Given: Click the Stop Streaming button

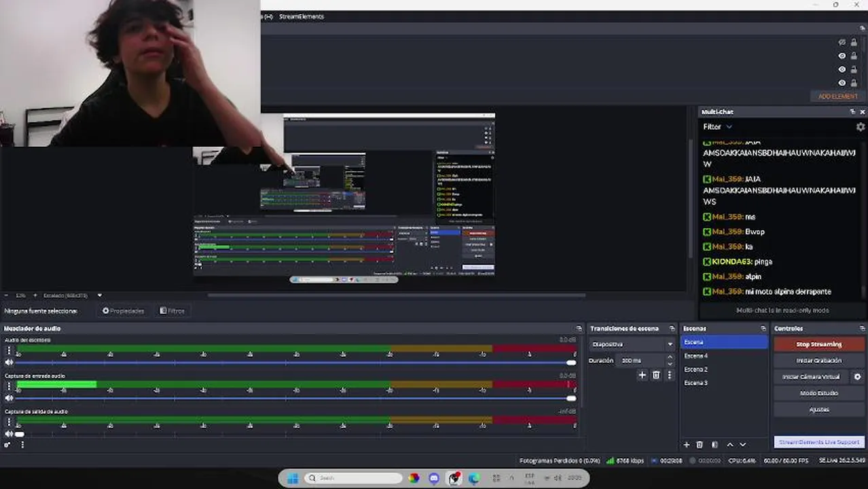Looking at the screenshot, I should 819,344.
